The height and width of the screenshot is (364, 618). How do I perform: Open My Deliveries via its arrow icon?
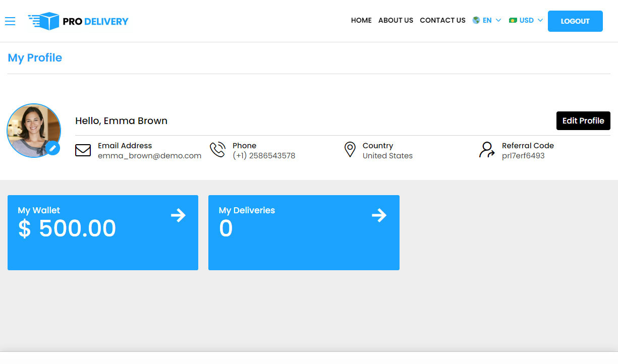click(379, 215)
